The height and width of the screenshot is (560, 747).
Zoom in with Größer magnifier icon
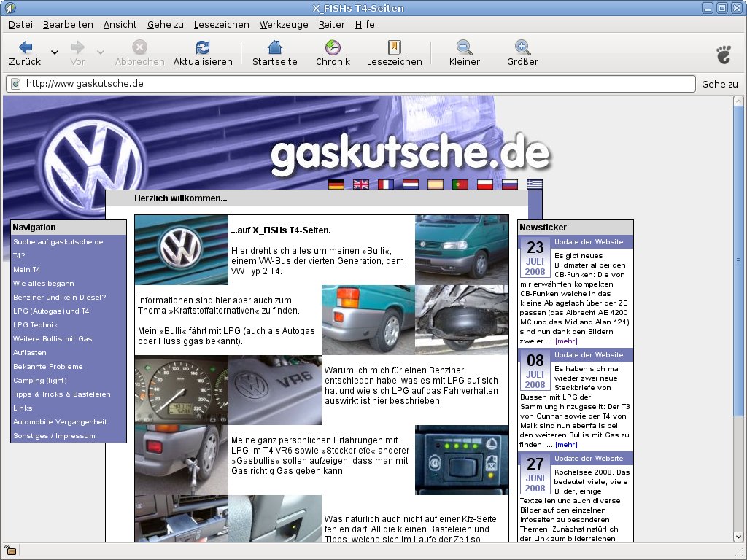point(522,47)
